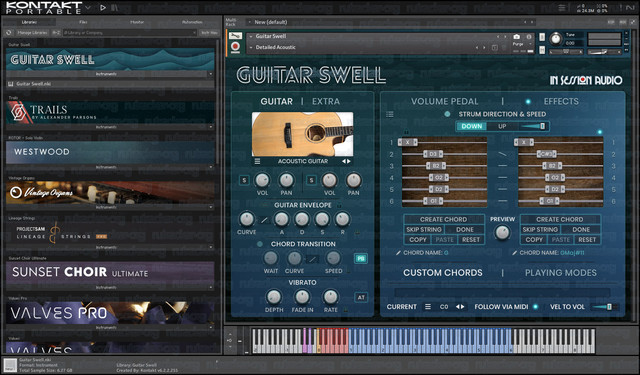The image size is (640, 375).
Task: Switch to the PLAYING MODES tab
Action: coord(561,273)
